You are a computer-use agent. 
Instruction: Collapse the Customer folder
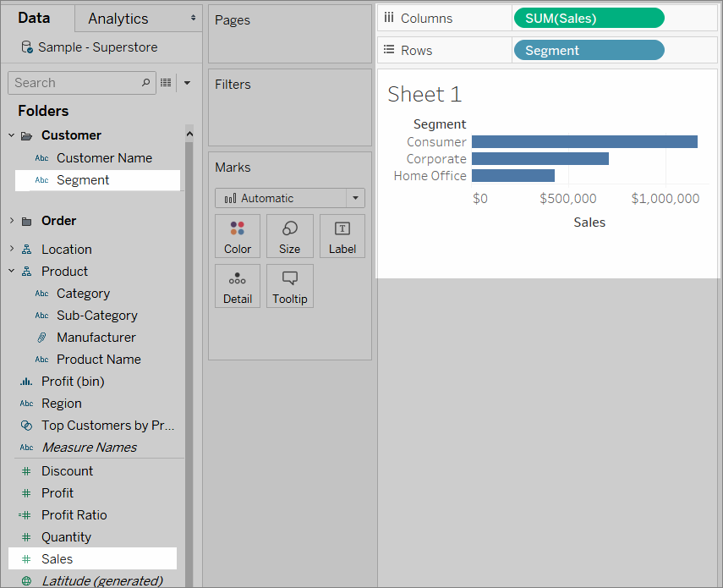coord(12,135)
